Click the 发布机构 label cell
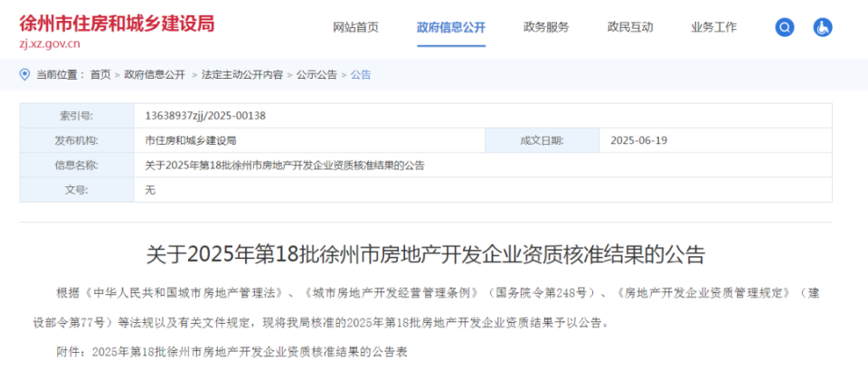 tap(77, 140)
